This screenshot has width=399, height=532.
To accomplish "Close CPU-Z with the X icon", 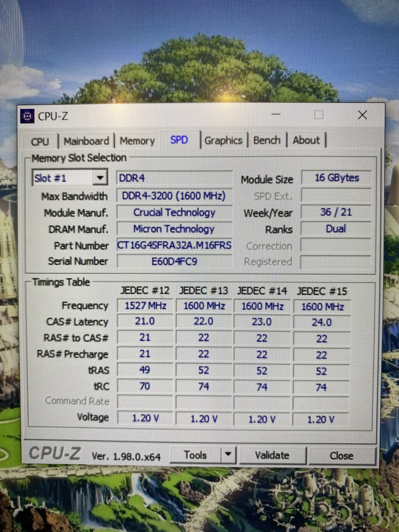I will [x=362, y=115].
